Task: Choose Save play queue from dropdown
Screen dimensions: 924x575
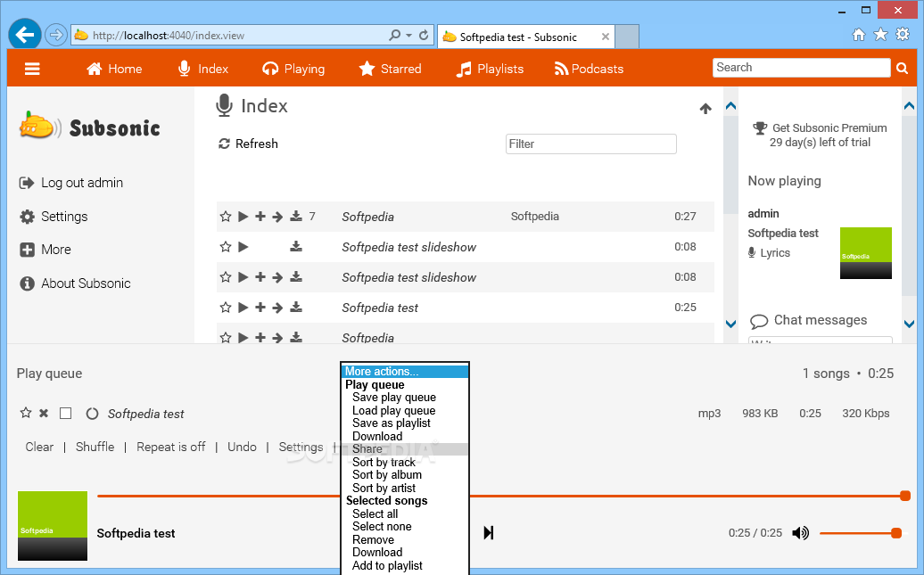Action: [394, 398]
